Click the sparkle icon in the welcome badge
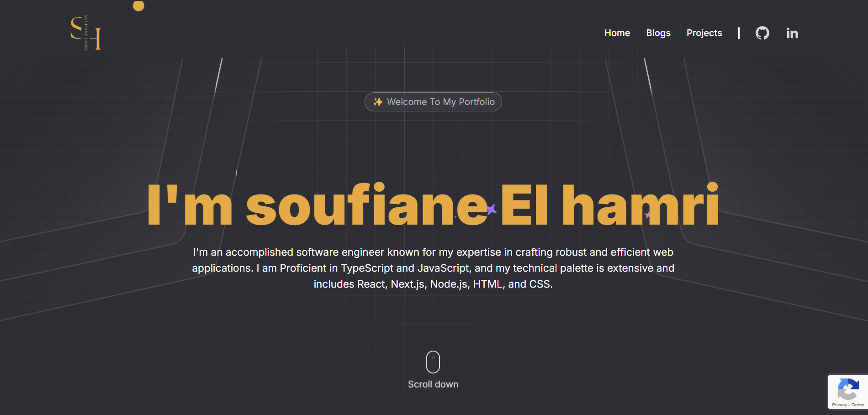This screenshot has height=415, width=868. click(x=378, y=102)
